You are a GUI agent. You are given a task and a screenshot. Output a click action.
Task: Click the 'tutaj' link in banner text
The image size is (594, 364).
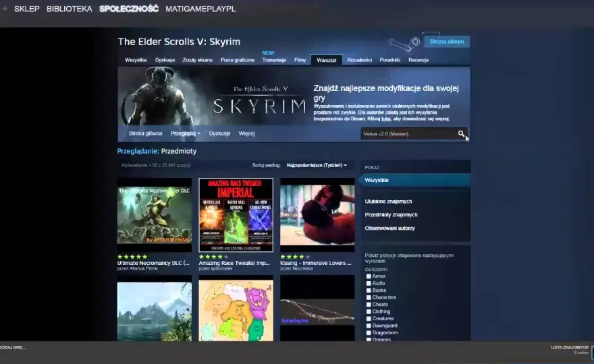tap(385, 119)
